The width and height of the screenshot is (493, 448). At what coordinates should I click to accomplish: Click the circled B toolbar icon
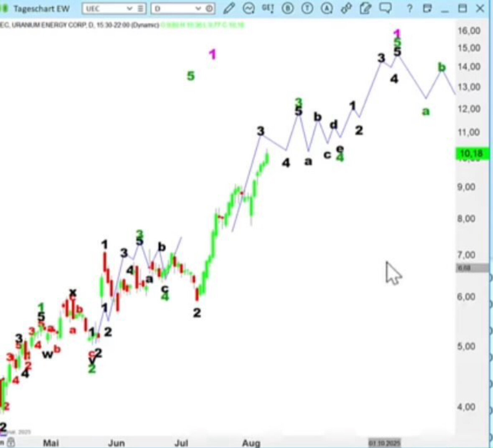[287, 8]
